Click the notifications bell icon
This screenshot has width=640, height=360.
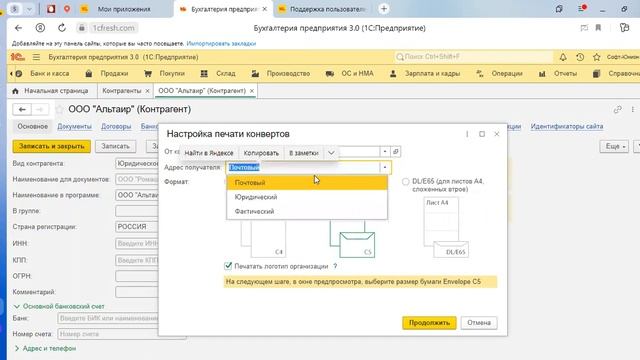coord(563,57)
